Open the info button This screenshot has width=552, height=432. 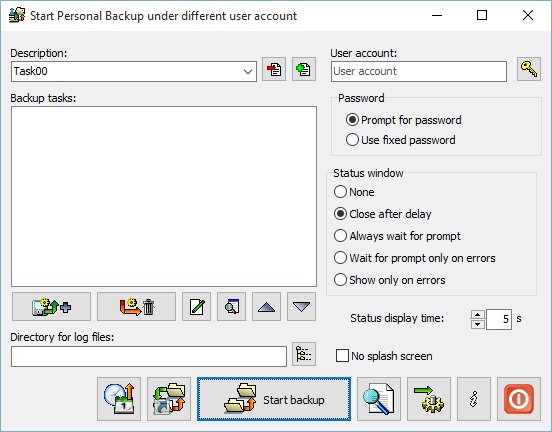pyautogui.click(x=474, y=399)
